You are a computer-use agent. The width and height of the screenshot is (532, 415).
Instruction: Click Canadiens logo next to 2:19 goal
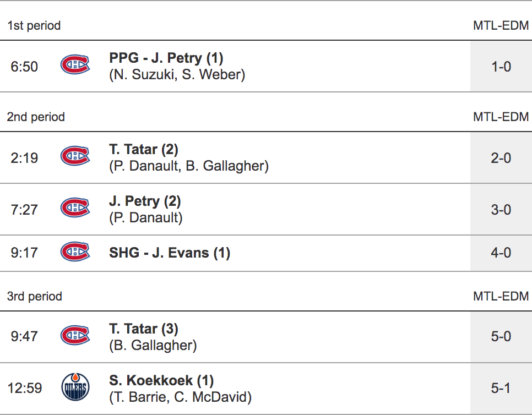pyautogui.click(x=75, y=157)
